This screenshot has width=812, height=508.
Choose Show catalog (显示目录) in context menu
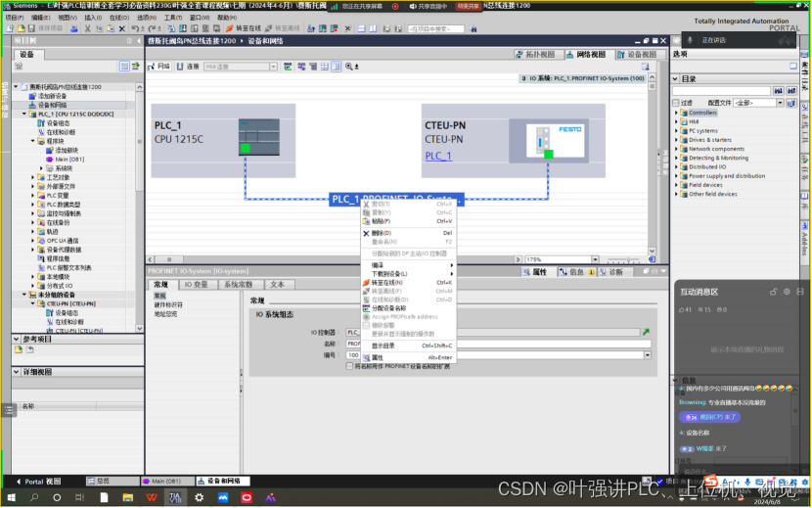[408, 346]
